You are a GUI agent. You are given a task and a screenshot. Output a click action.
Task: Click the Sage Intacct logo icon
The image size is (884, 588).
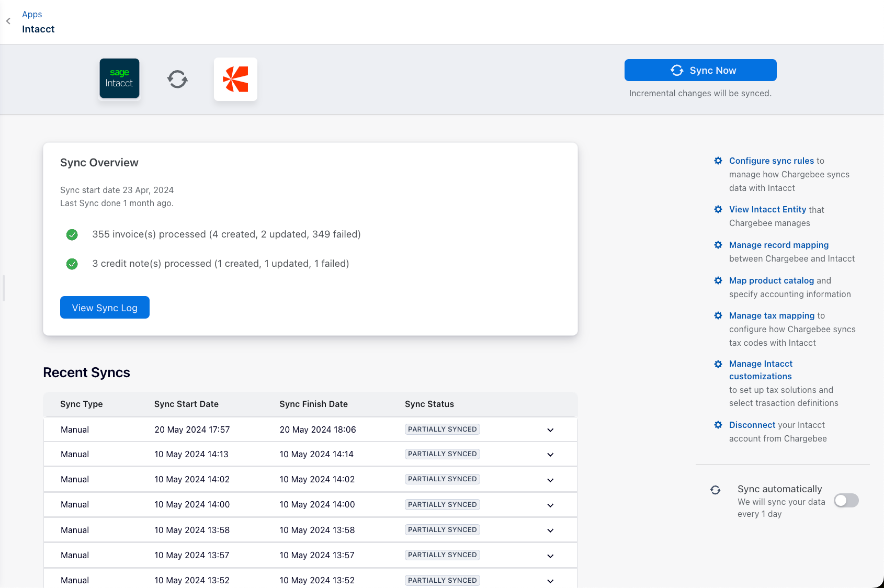[x=119, y=78]
